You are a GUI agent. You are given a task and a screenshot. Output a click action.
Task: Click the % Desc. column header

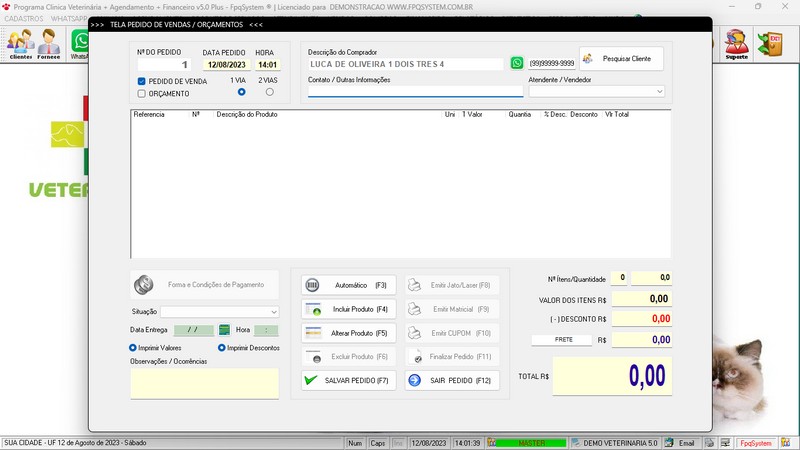coord(555,114)
